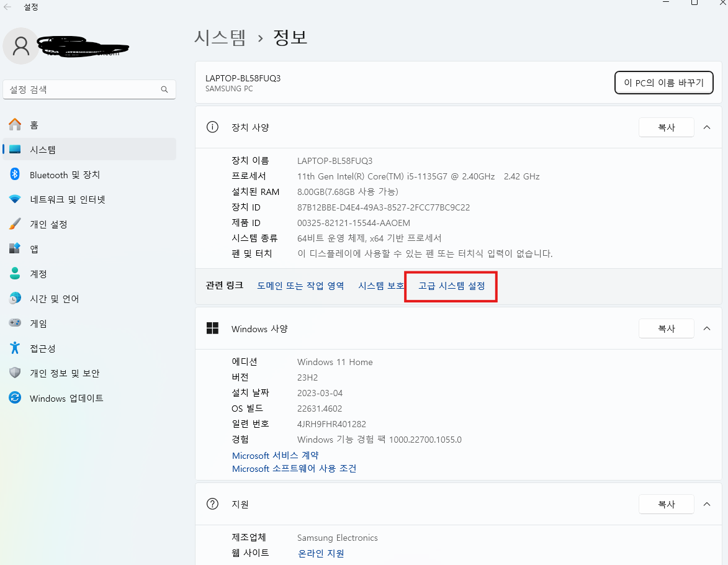Click the back arrow icon
The width and height of the screenshot is (728, 565).
[7, 7]
